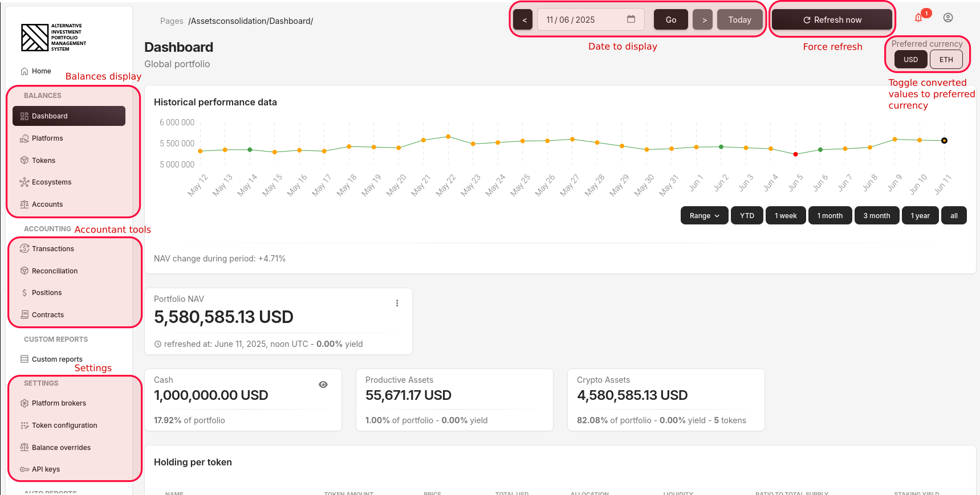This screenshot has height=495, width=980.
Task: Open Platforms from the sidebar
Action: point(47,138)
